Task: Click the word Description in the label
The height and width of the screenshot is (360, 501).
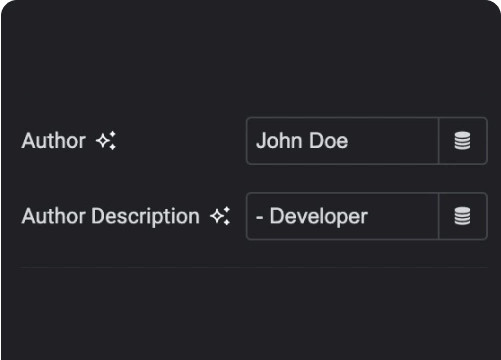Action: (146, 217)
